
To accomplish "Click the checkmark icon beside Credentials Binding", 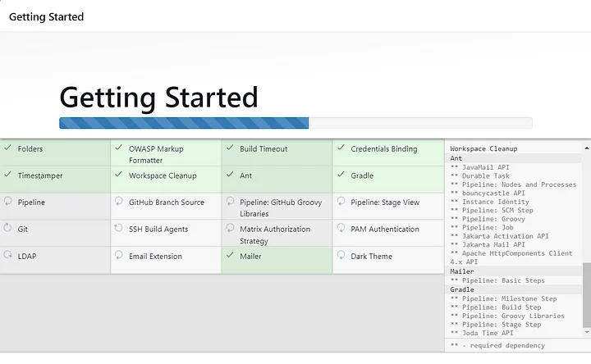I will point(341,148).
